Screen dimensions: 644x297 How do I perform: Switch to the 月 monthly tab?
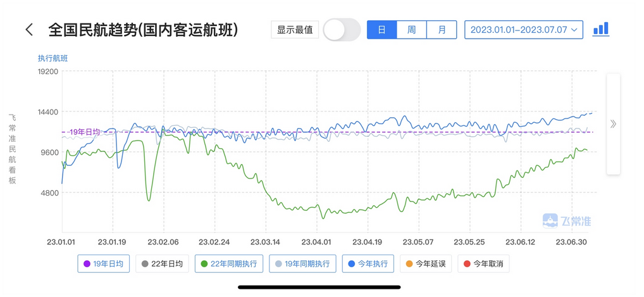(x=442, y=30)
